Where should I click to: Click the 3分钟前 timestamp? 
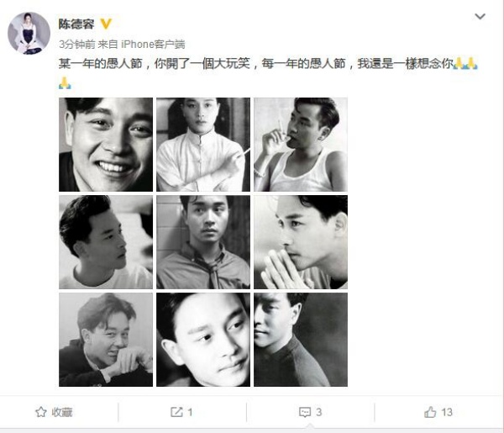(76, 44)
